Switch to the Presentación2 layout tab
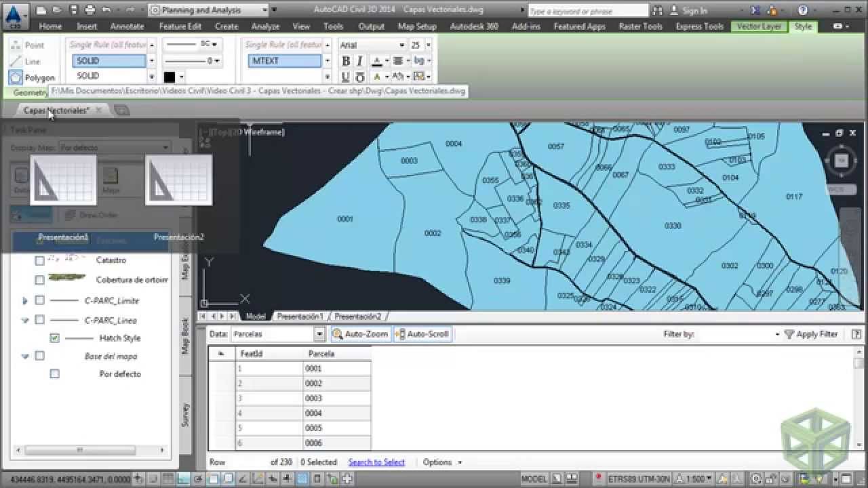This screenshot has height=488, width=868. point(357,317)
